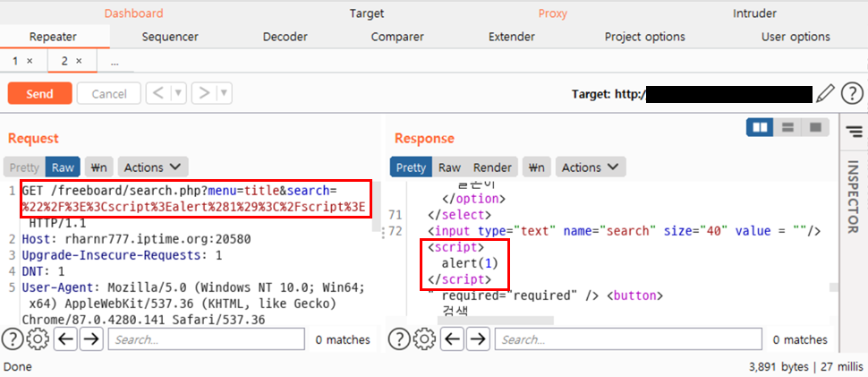Open search settings gear under Response
Viewport: 868px width, 377px height.
coord(424,338)
